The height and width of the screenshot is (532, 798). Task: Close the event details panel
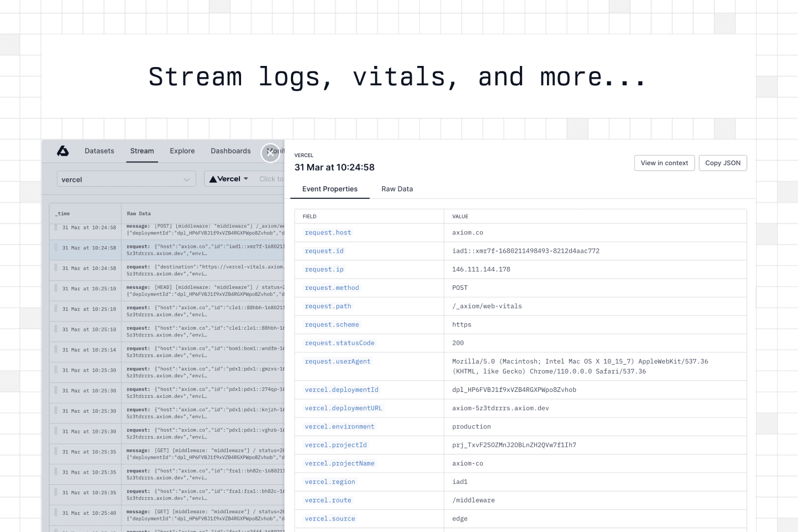click(x=270, y=153)
